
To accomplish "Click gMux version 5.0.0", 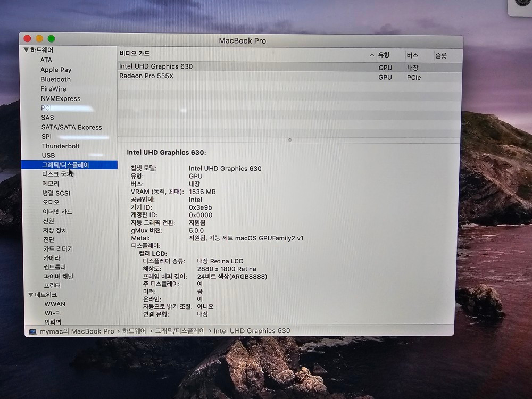I will (x=196, y=231).
